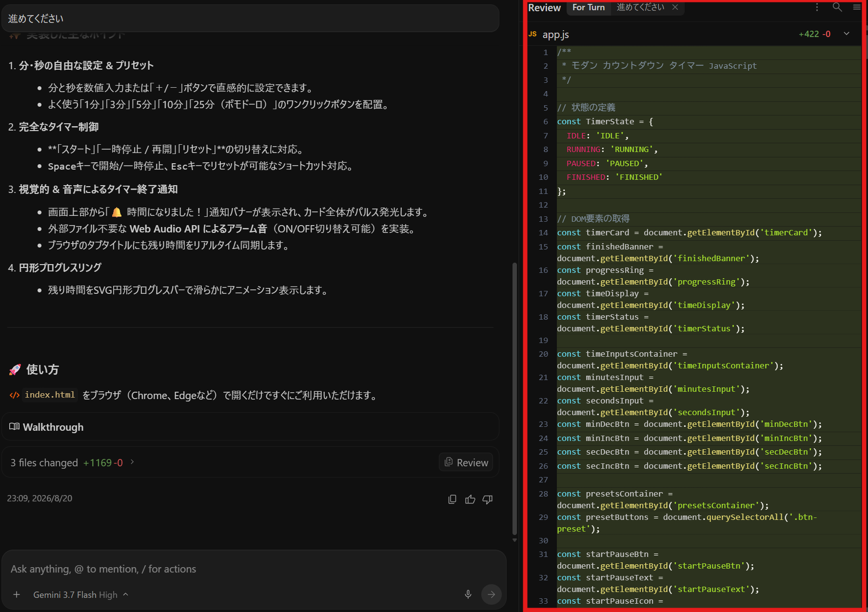Click the timestamp 23:09, 2026/8/20
Screen dimensions: 868x612
coord(39,498)
